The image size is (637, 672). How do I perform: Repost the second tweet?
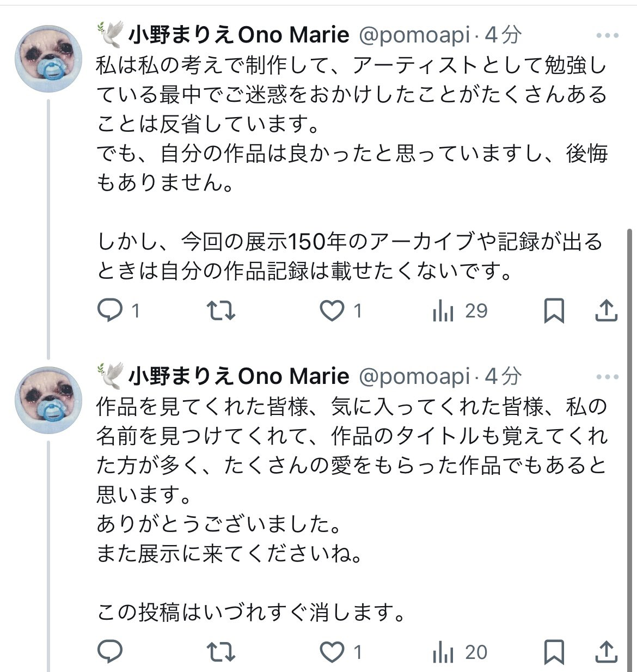(x=221, y=652)
